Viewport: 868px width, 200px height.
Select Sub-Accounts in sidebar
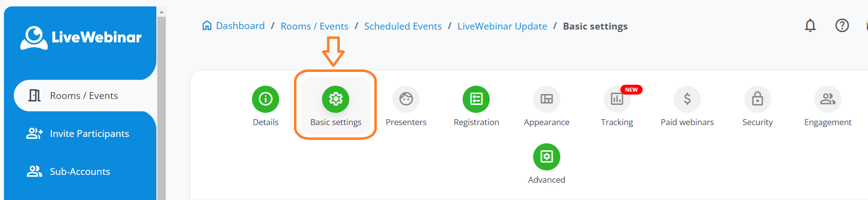pos(79,171)
